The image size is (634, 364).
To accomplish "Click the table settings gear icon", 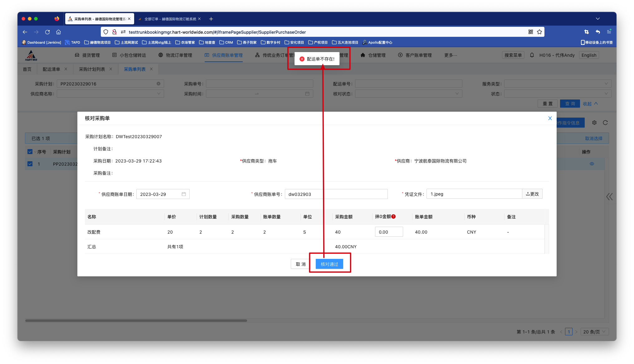I will (x=594, y=123).
